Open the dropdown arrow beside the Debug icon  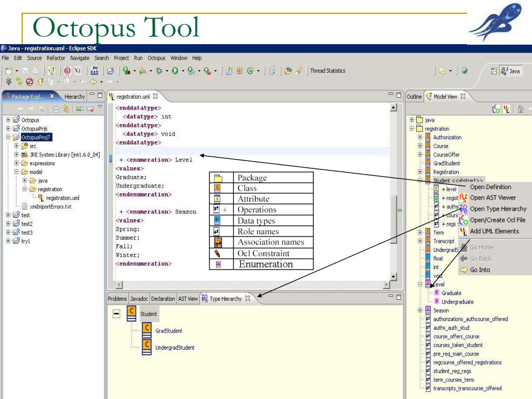pyautogui.click(x=167, y=71)
